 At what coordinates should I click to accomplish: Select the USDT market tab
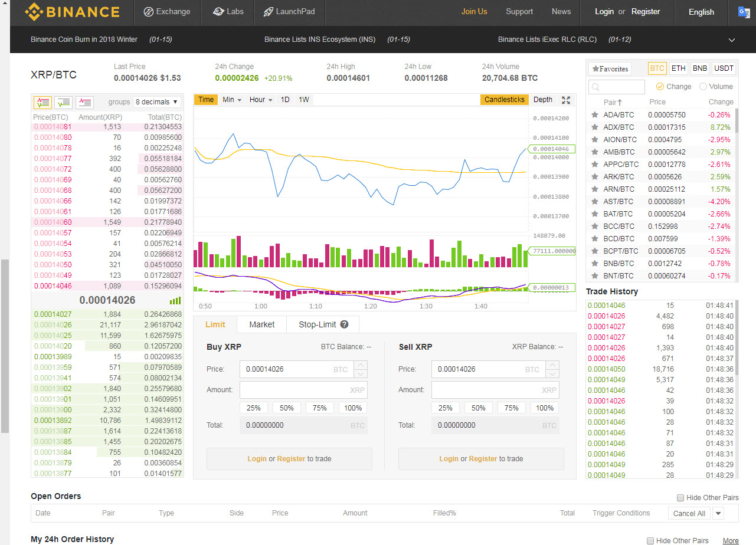tap(724, 68)
